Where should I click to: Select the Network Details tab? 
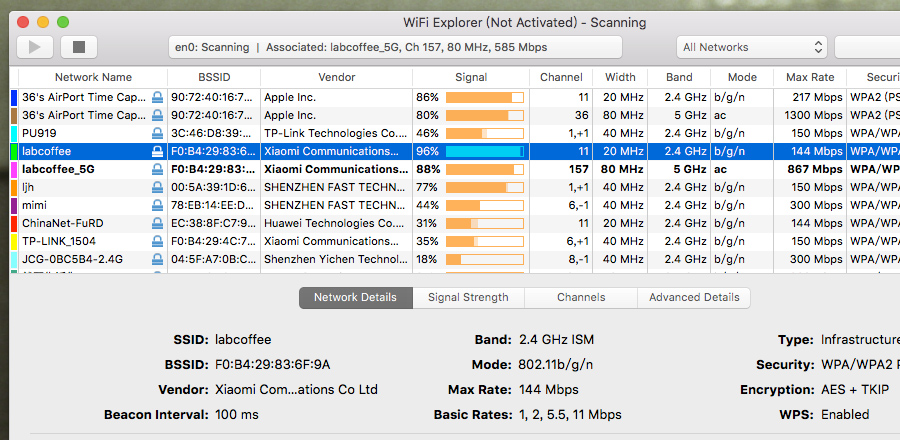(355, 297)
